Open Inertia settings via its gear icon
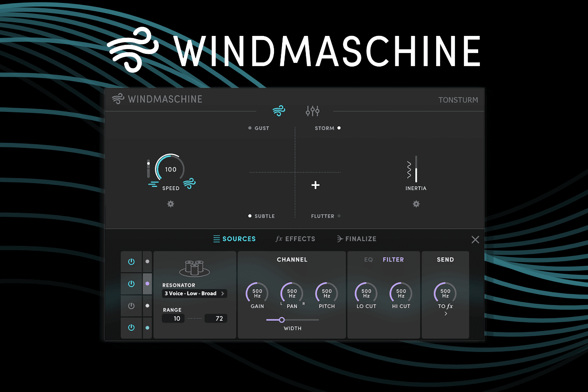Viewport: 588px width, 392px height. [416, 204]
